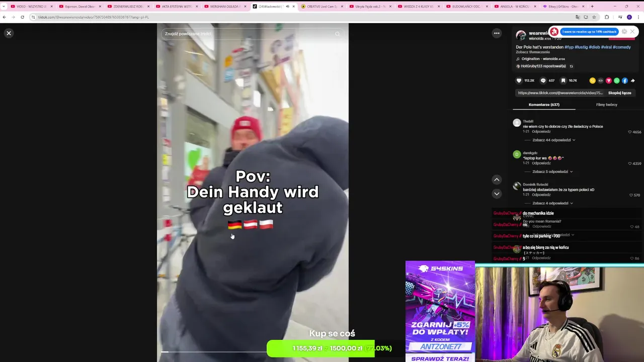
Task: Go to next video with down chevron
Action: point(497,194)
